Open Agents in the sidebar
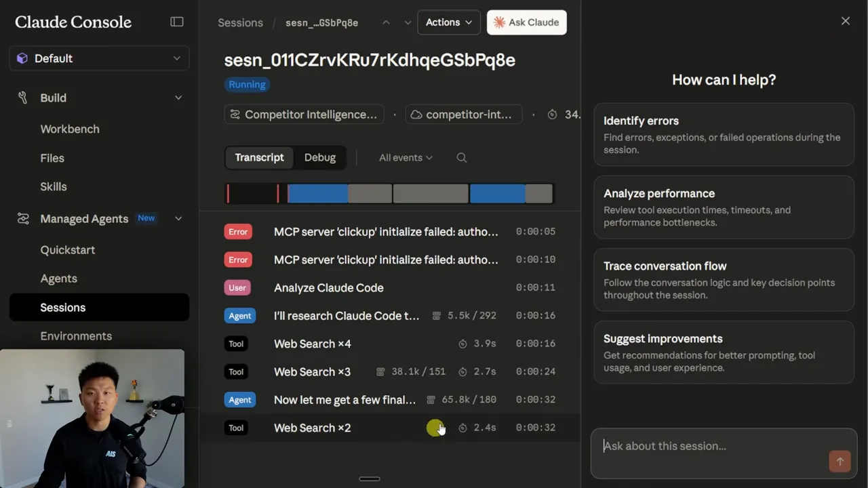The height and width of the screenshot is (488, 868). 59,279
